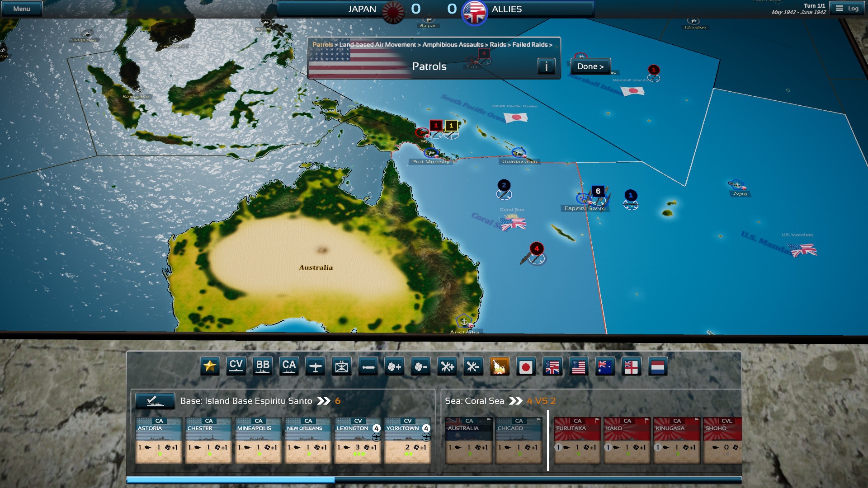Select the aircraft filter icon

coord(315,366)
